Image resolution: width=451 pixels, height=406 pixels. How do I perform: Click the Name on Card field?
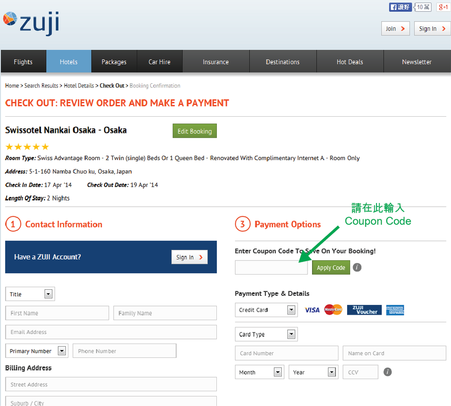[394, 353]
